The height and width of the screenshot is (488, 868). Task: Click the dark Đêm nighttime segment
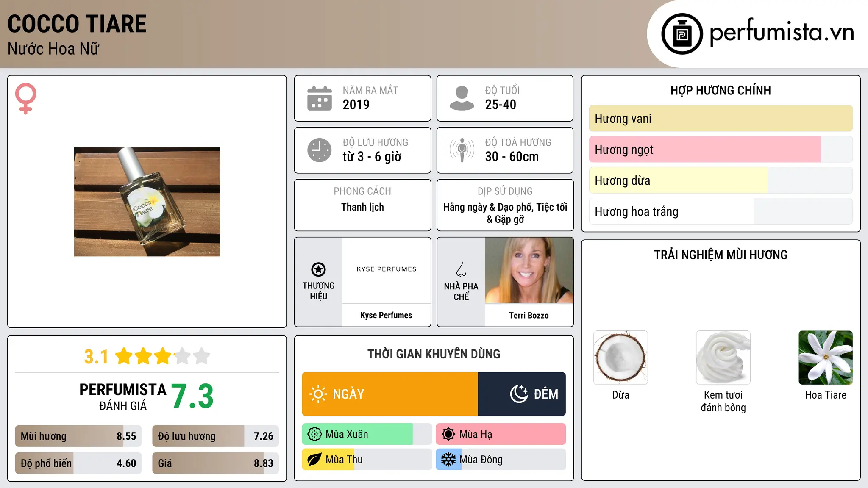522,394
